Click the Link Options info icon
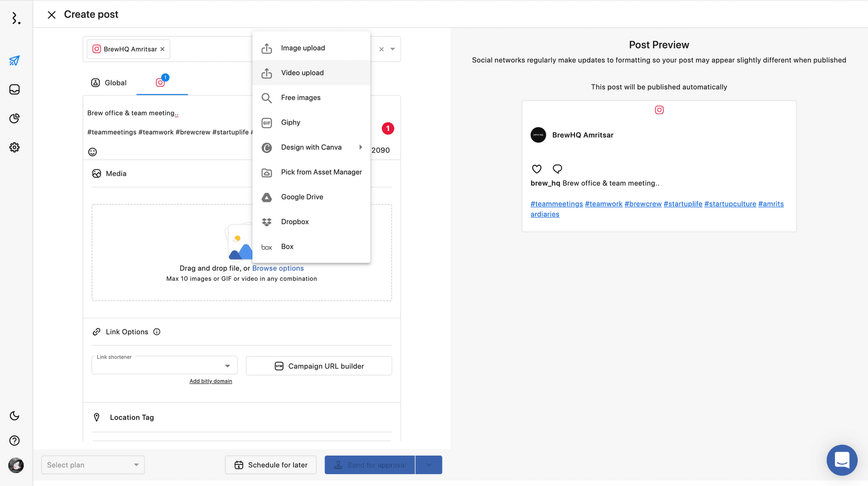The height and width of the screenshot is (486, 868). click(x=157, y=332)
